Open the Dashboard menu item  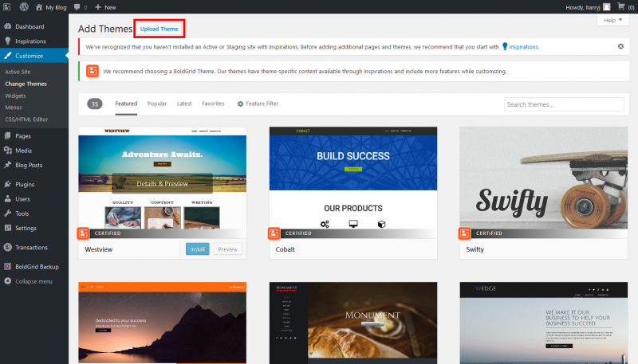click(29, 26)
